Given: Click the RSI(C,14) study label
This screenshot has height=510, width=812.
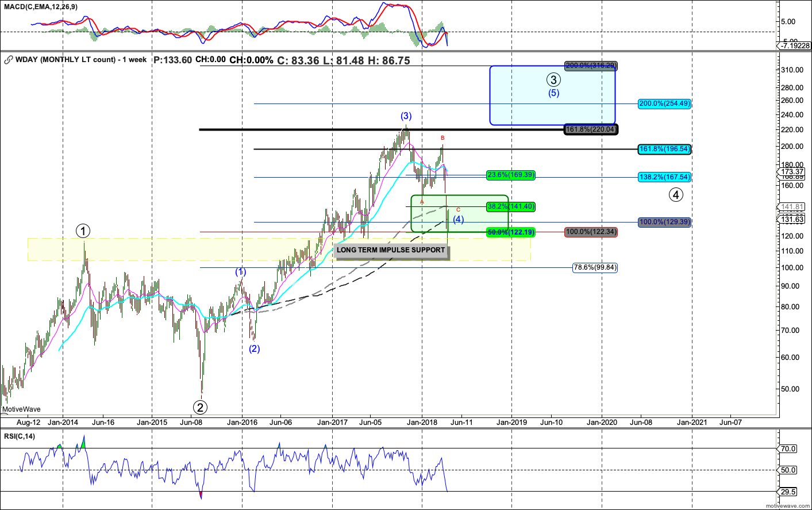Looking at the screenshot, I should coord(20,436).
